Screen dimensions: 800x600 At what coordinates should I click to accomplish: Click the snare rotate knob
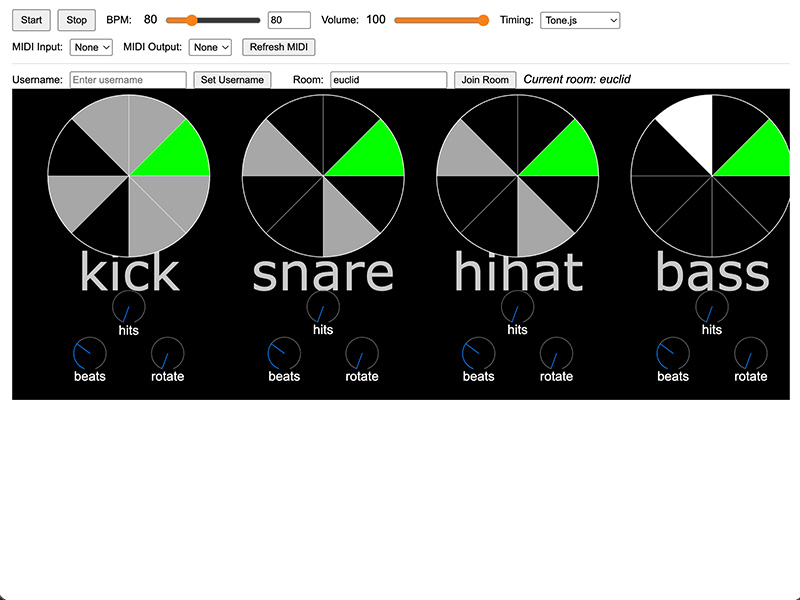tap(362, 354)
